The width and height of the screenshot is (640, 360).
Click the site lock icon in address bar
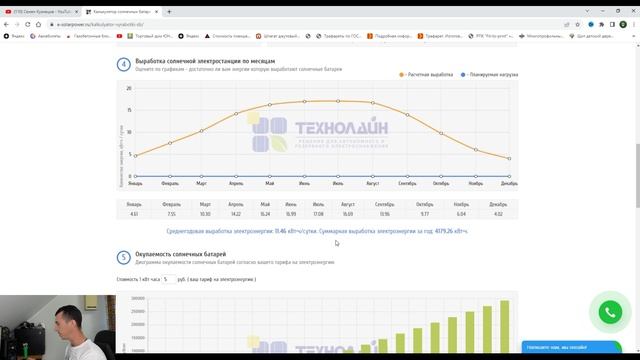point(52,24)
